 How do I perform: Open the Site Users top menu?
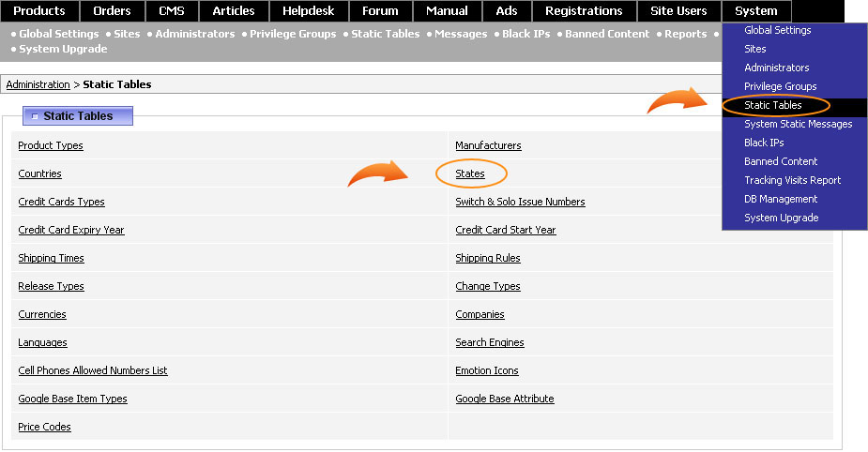coord(678,11)
